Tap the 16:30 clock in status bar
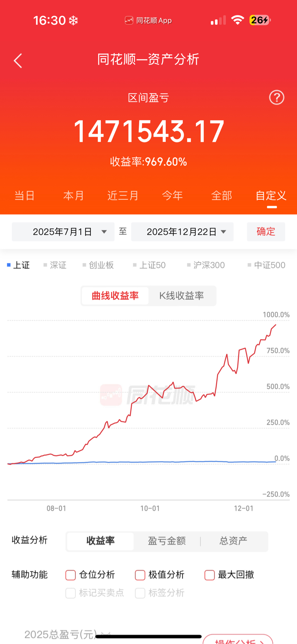 pyautogui.click(x=49, y=20)
